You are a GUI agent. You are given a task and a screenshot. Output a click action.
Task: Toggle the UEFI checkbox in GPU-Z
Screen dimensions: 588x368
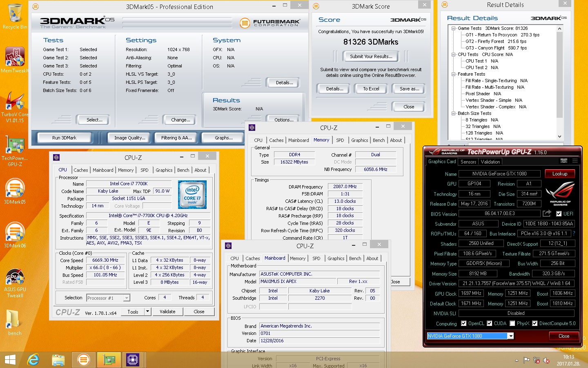559,213
